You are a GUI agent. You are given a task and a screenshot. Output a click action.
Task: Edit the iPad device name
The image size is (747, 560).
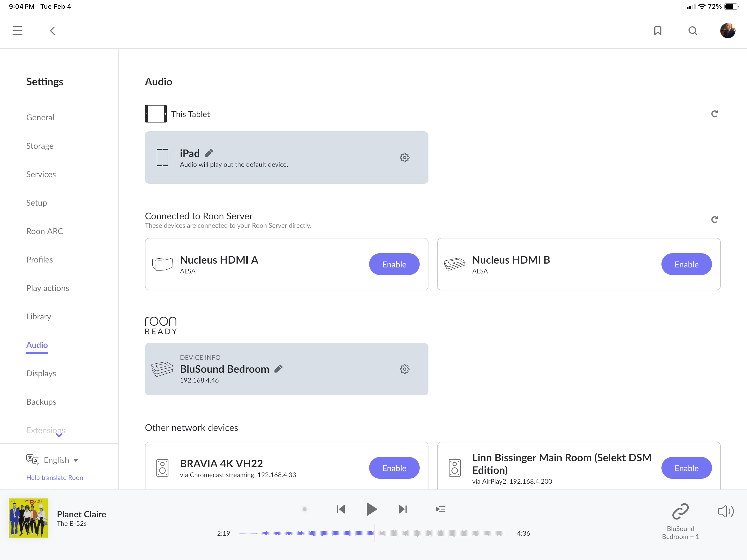coord(209,153)
